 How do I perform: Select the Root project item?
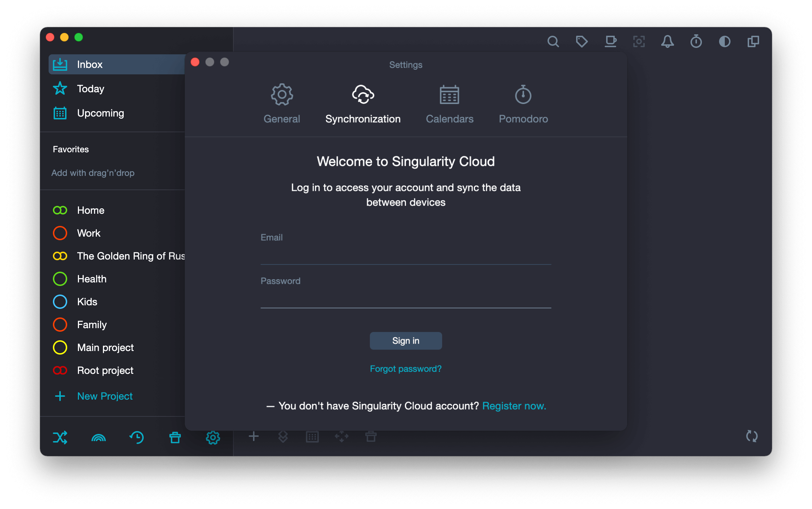117,370
